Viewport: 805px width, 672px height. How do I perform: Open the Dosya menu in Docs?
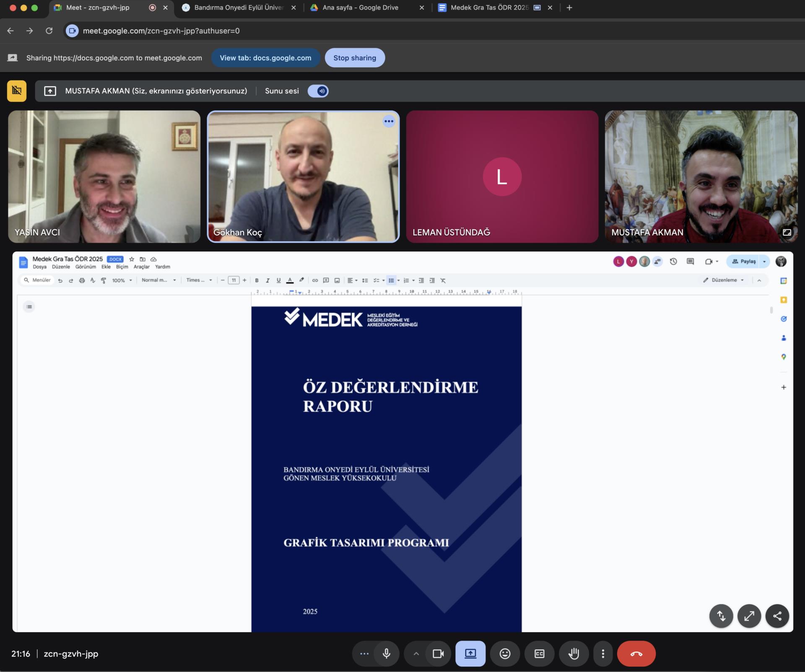pos(39,267)
